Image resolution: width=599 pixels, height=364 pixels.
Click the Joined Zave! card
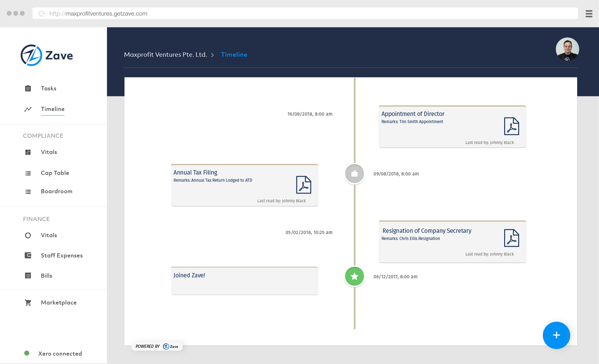244,281
